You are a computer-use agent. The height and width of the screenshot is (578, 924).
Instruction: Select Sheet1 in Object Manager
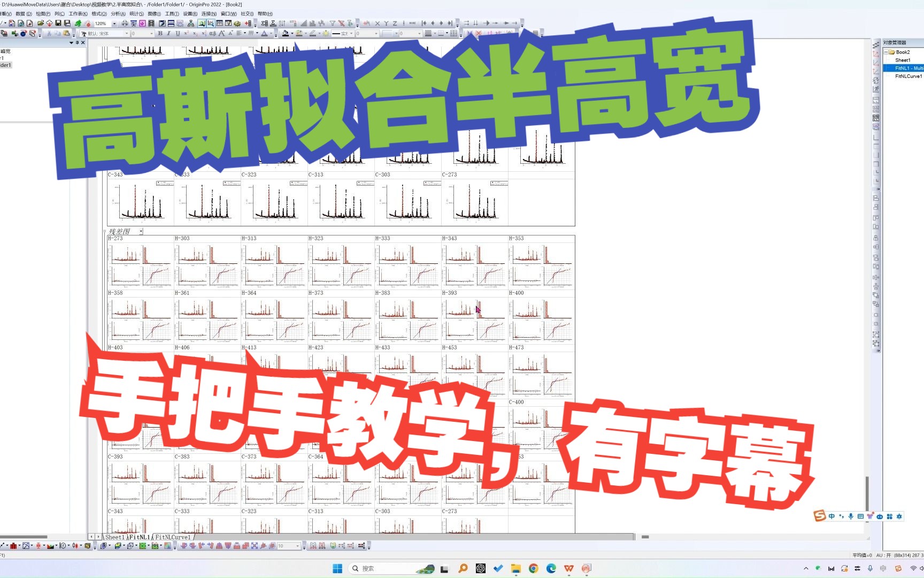[x=903, y=60]
